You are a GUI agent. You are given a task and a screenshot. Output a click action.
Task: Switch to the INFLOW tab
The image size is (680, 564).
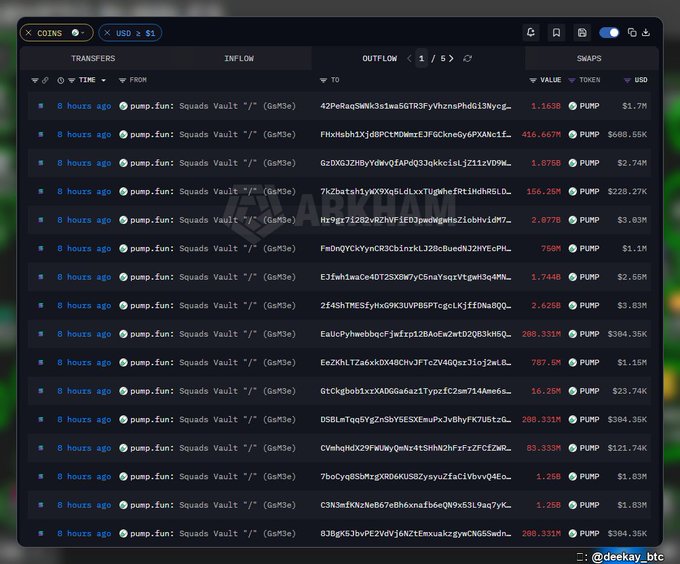pyautogui.click(x=239, y=59)
